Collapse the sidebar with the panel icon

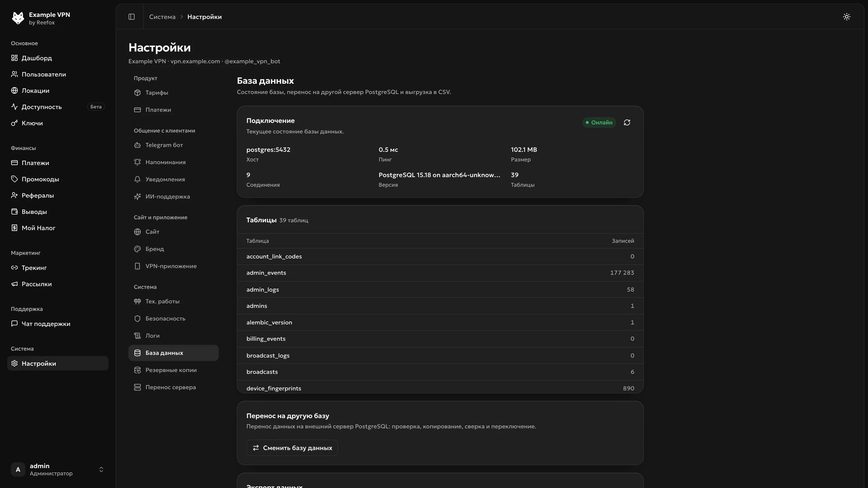(x=131, y=17)
